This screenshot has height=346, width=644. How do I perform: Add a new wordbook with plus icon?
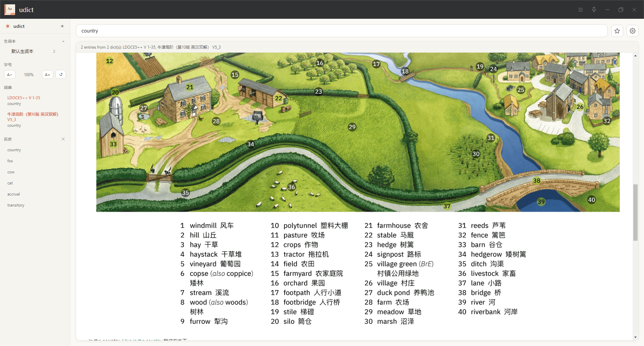tap(63, 41)
